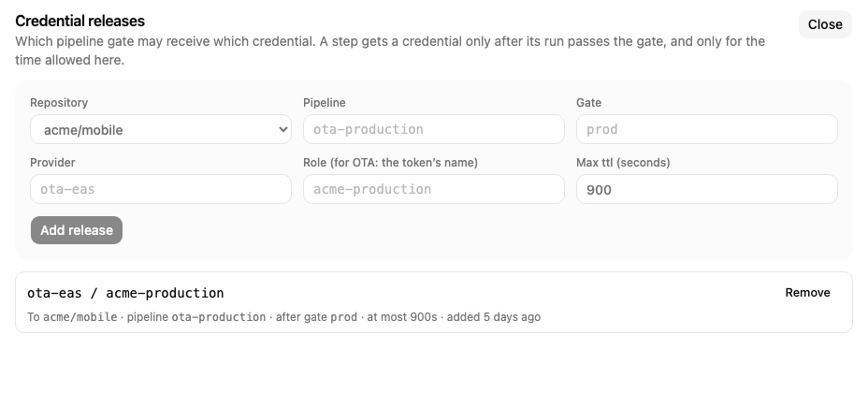Click the Add release button
This screenshot has width=868, height=393.
tap(77, 230)
